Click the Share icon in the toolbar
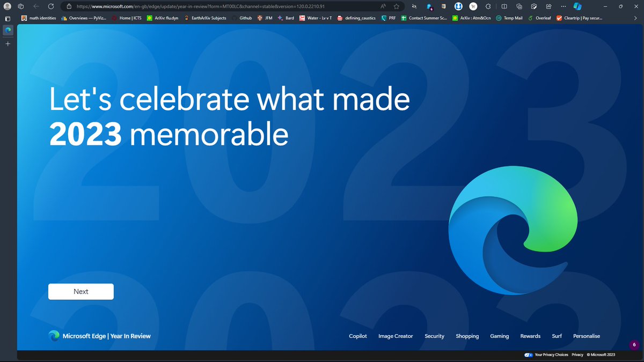 [549, 6]
